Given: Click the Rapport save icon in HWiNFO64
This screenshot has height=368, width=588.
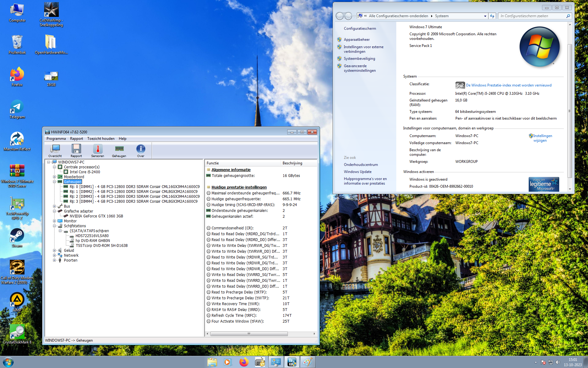Looking at the screenshot, I should pyautogui.click(x=76, y=151).
